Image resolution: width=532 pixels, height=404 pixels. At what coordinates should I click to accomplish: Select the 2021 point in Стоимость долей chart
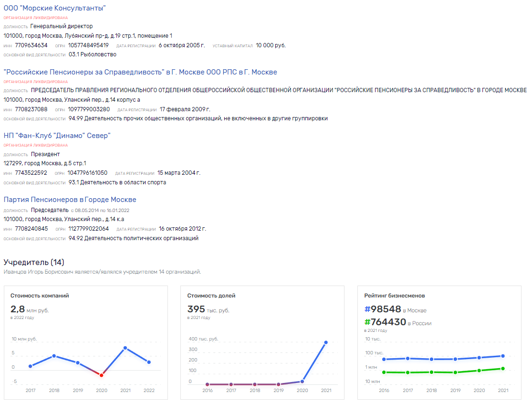(326, 342)
